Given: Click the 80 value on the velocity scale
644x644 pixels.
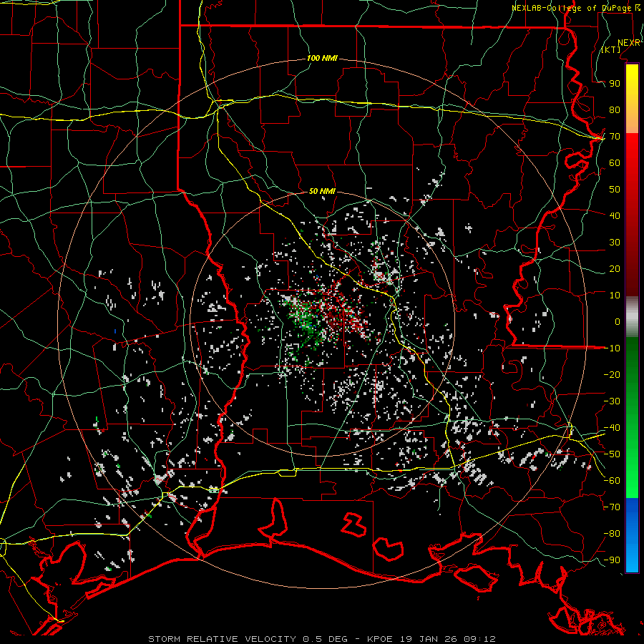Looking at the screenshot, I should (x=615, y=109).
